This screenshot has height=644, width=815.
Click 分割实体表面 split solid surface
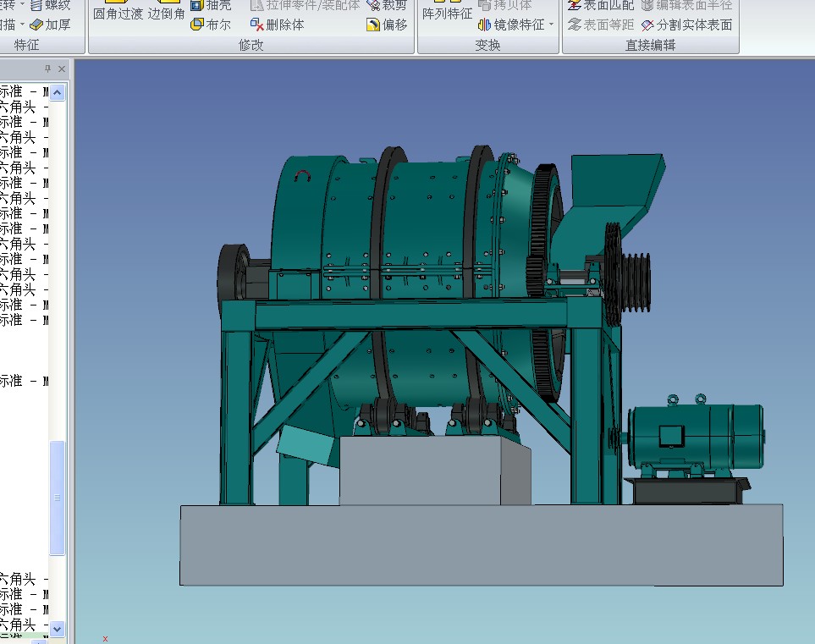(x=686, y=25)
